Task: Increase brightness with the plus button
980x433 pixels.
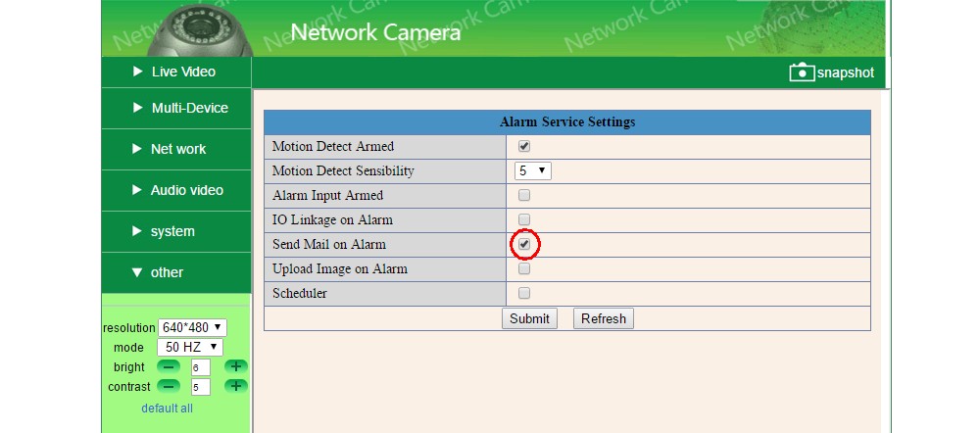Action: pos(235,366)
